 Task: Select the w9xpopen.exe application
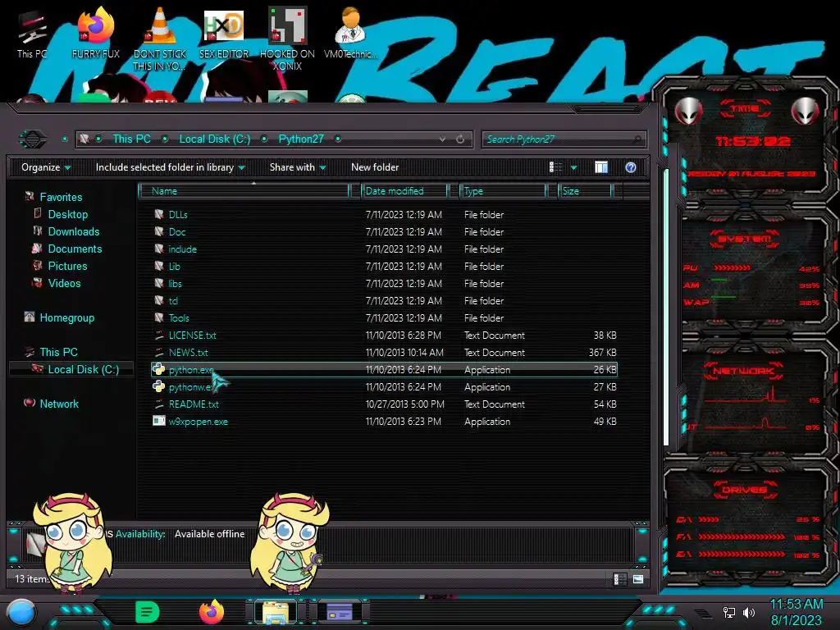198,422
